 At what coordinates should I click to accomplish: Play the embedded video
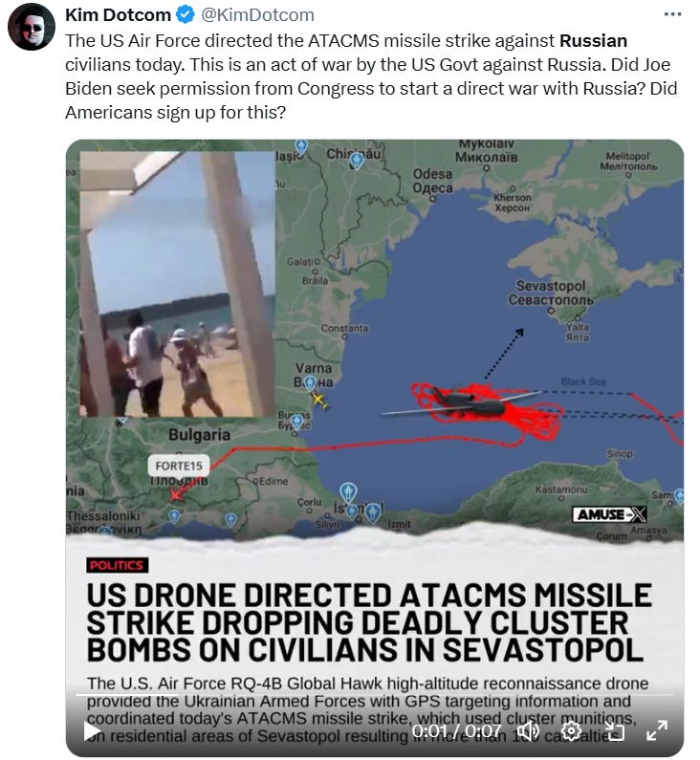92,731
